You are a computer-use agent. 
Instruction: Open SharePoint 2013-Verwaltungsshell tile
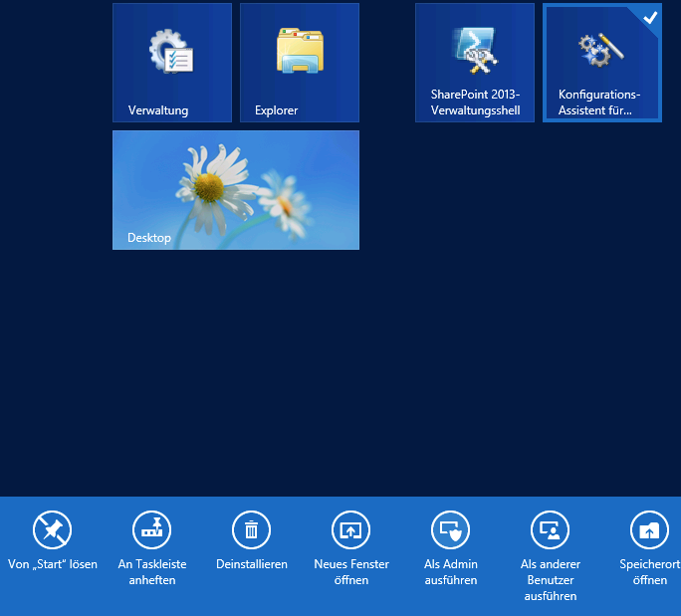point(475,63)
